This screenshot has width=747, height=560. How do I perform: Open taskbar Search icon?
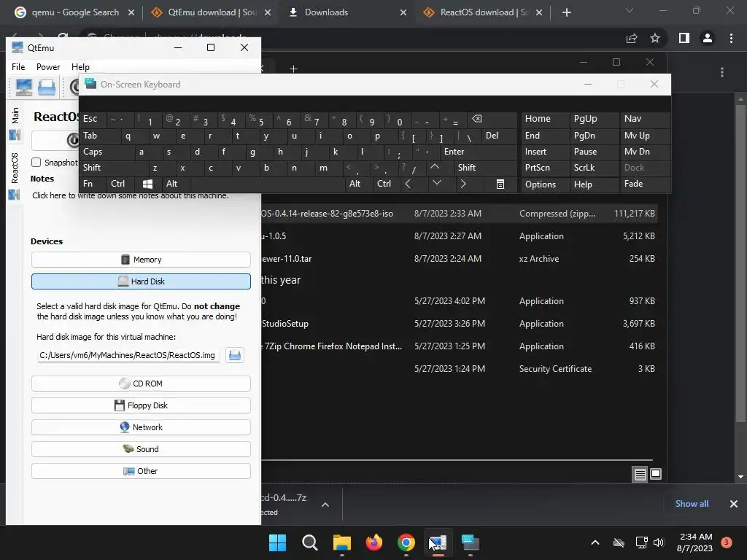click(x=309, y=542)
